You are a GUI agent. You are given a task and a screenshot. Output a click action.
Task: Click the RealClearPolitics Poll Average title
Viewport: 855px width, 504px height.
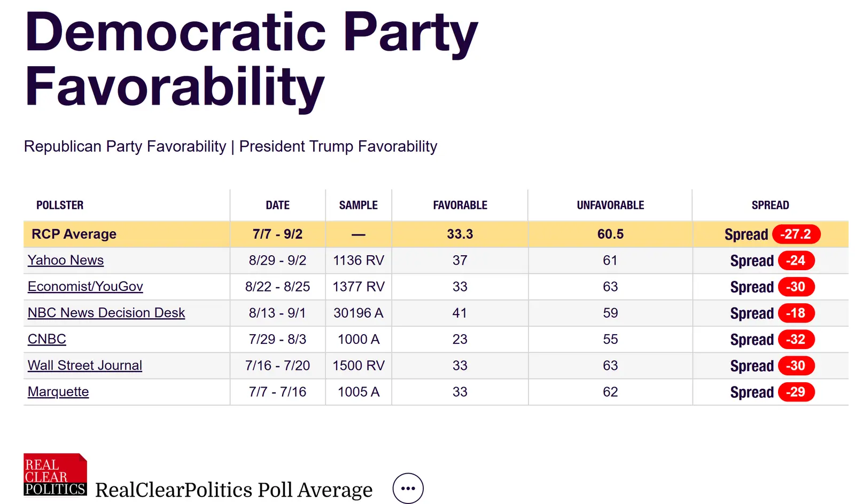click(234, 490)
